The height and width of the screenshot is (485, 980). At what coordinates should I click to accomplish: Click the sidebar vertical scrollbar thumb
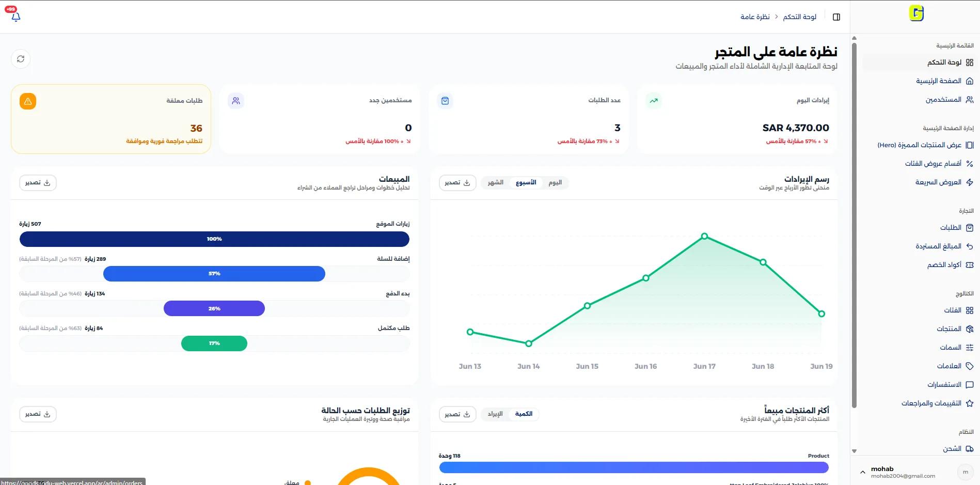pyautogui.click(x=854, y=225)
